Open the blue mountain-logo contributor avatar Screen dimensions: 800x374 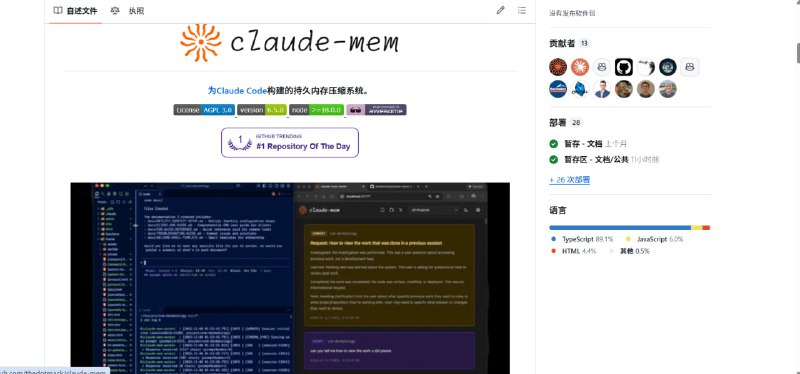click(x=558, y=89)
